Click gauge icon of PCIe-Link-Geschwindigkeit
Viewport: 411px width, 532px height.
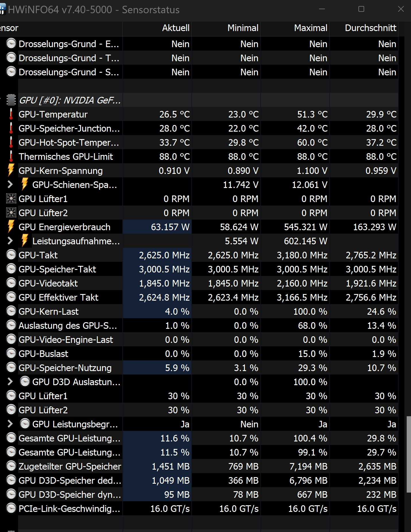click(x=11, y=508)
